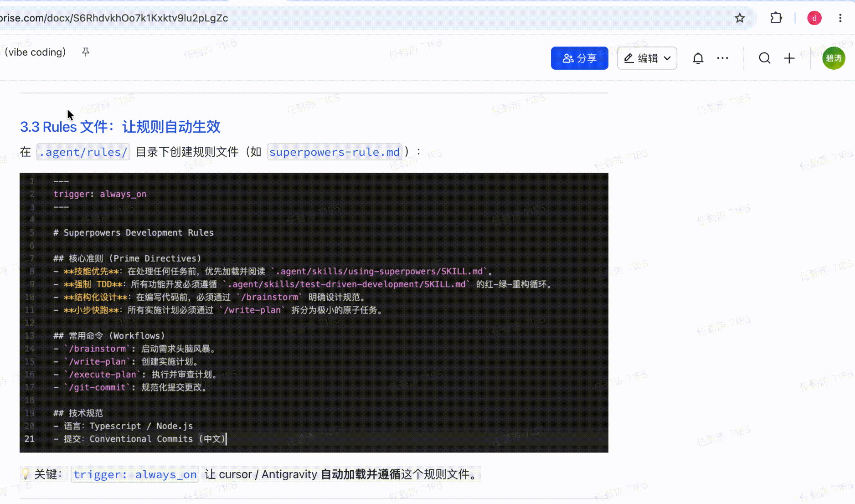The height and width of the screenshot is (504, 855).
Task: Open search with the magnifier icon
Action: pos(764,58)
